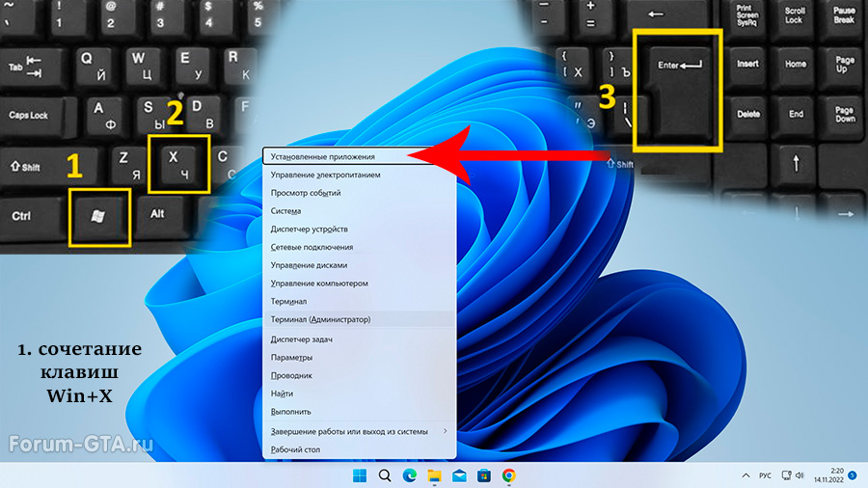This screenshot has width=868, height=488.
Task: Launch Терминал (Администратор) entry
Action: 359,319
